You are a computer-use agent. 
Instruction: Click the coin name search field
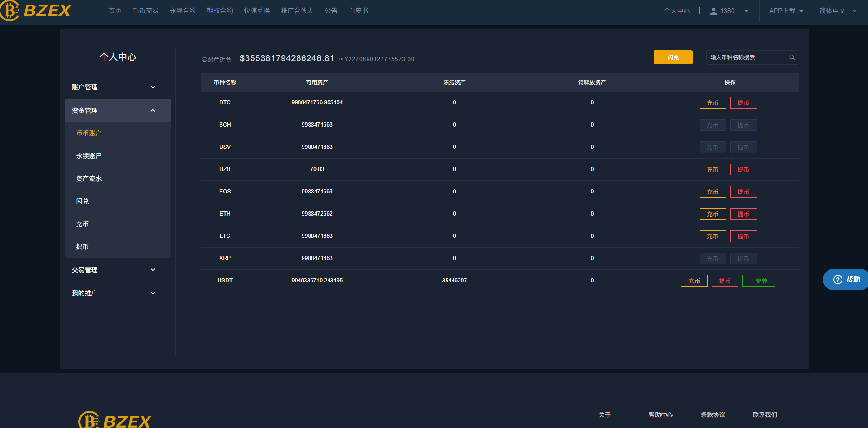click(x=746, y=57)
